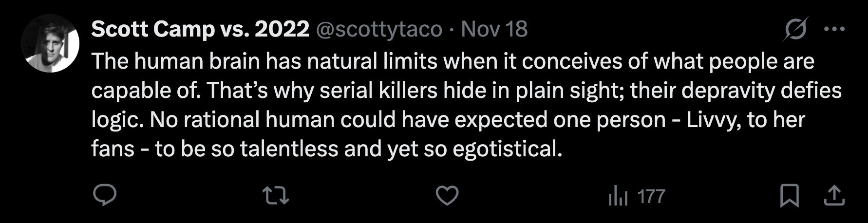Screen dimensions: 868x223
Task: Repost this tweet using the arrows icon
Action: (x=276, y=196)
